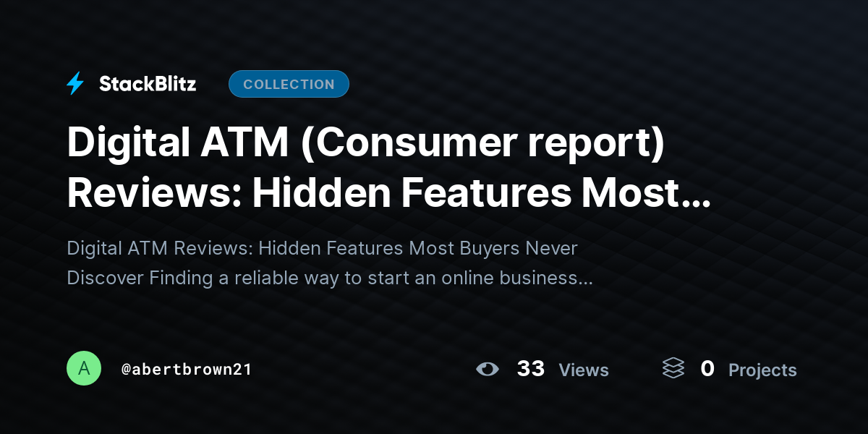This screenshot has width=868, height=434.
Task: Expand the truncated title ellipsis after 'Most'
Action: 697,203
